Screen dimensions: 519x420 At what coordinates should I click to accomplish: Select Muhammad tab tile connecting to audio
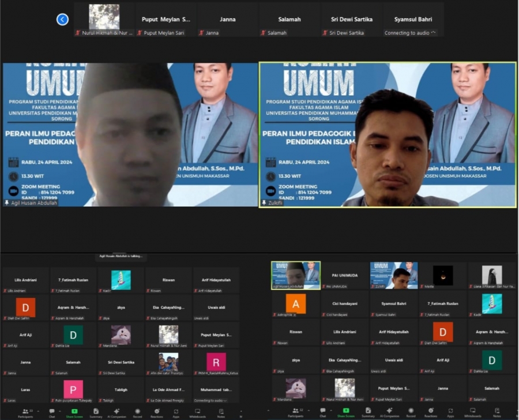(216, 389)
